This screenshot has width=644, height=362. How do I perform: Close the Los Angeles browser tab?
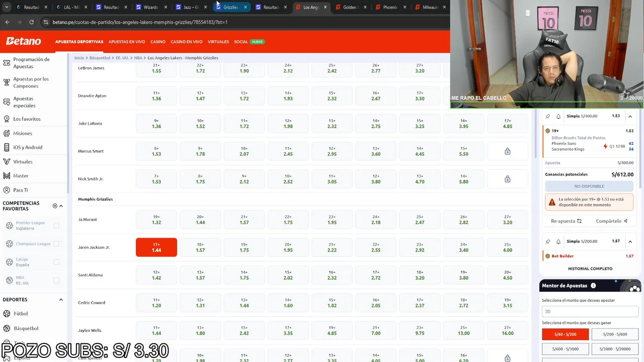325,7
